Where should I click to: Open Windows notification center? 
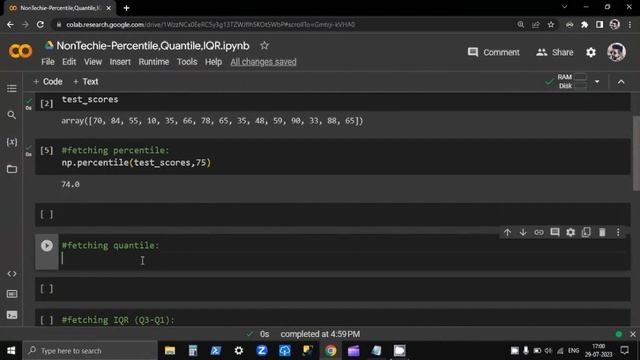[x=624, y=351]
